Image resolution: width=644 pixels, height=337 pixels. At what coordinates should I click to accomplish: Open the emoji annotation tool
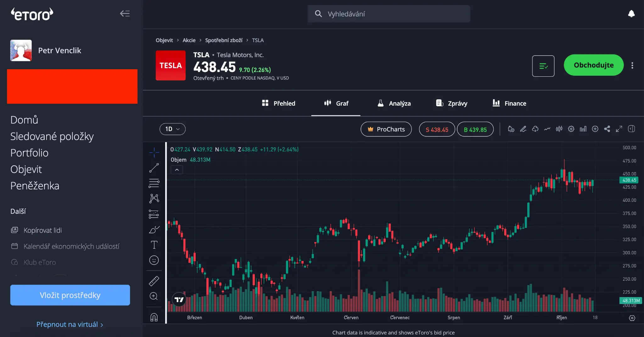[x=154, y=260]
